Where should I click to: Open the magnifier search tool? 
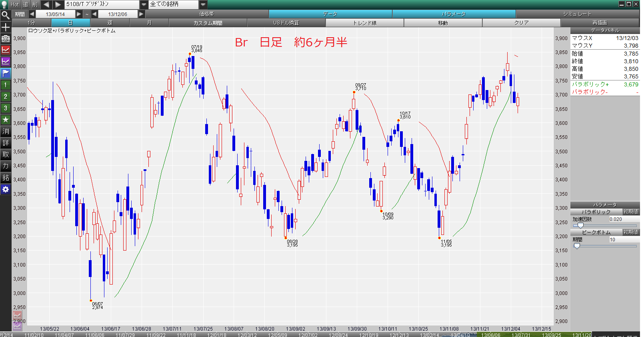tap(6, 16)
